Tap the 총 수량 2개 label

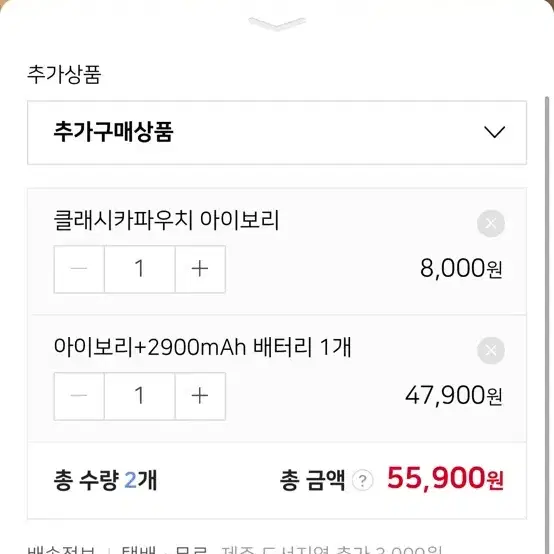[x=105, y=481]
